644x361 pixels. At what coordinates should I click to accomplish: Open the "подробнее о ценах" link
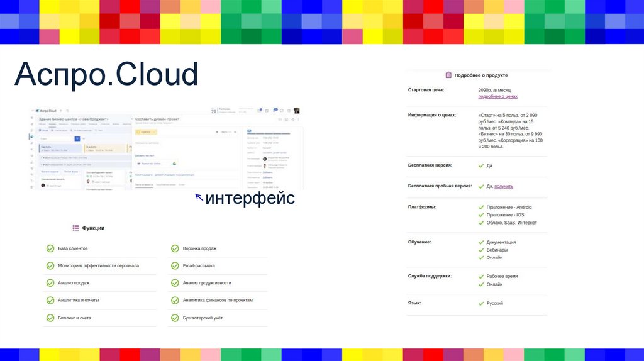pyautogui.click(x=498, y=96)
